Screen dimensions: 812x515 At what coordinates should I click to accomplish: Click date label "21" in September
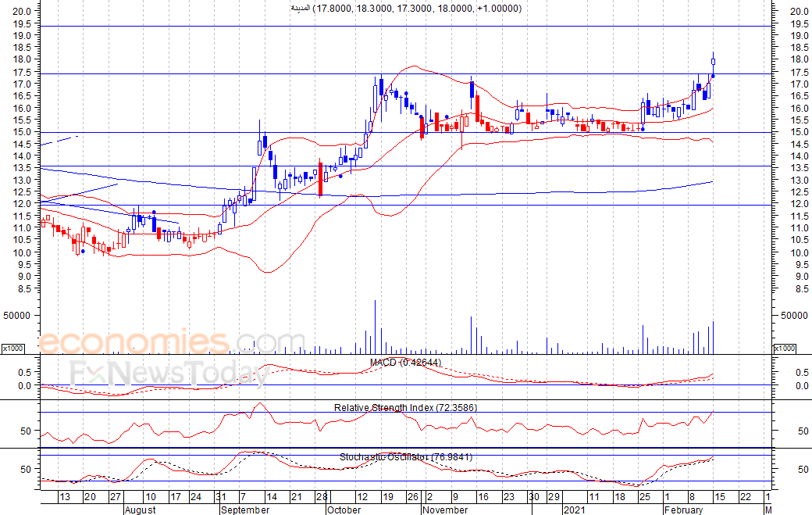point(296,497)
